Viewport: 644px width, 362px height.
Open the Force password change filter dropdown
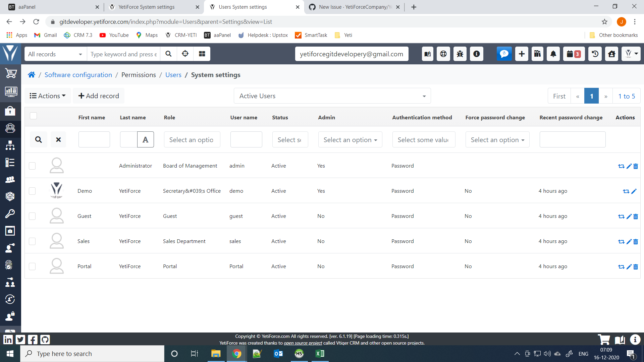pyautogui.click(x=497, y=139)
